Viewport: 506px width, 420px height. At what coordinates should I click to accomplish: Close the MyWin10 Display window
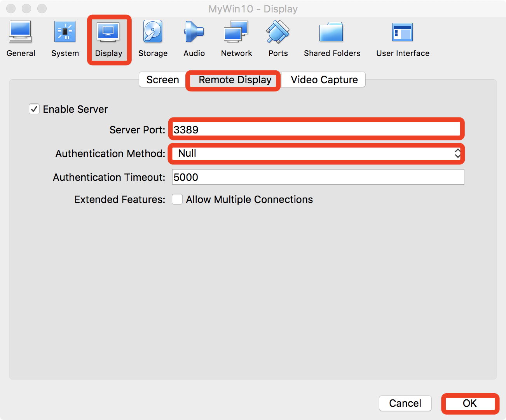click(x=11, y=8)
